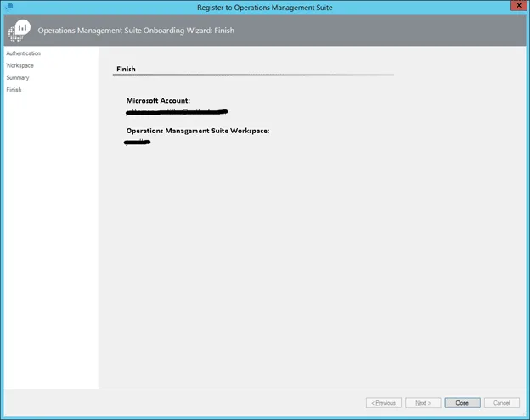Select the Workspace step in the sidebar
This screenshot has height=420, width=530.
(x=20, y=65)
